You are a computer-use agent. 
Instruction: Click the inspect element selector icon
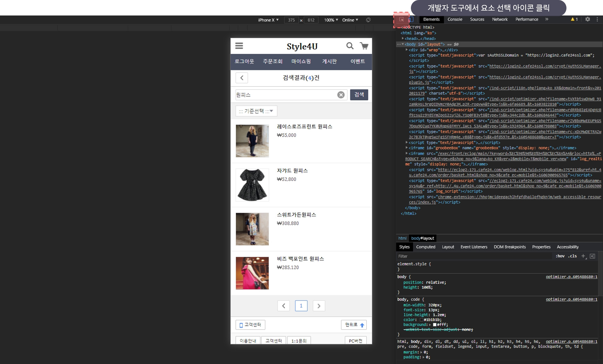pos(402,20)
